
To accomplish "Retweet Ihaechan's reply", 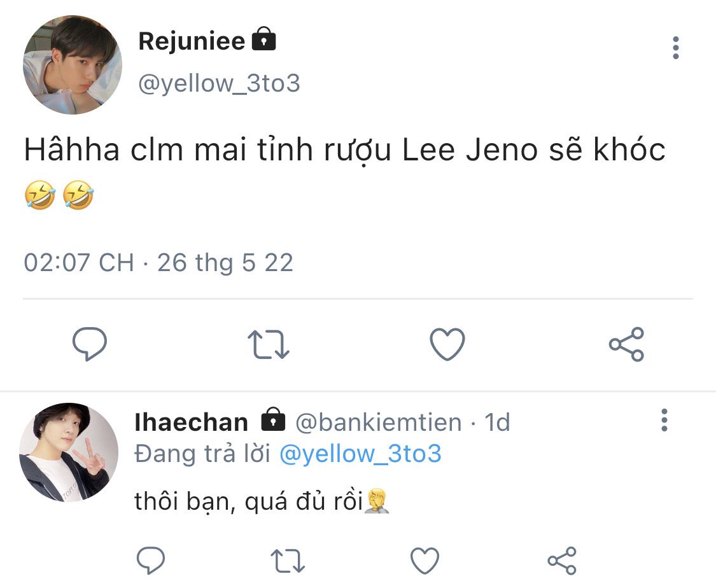I will tap(288, 561).
